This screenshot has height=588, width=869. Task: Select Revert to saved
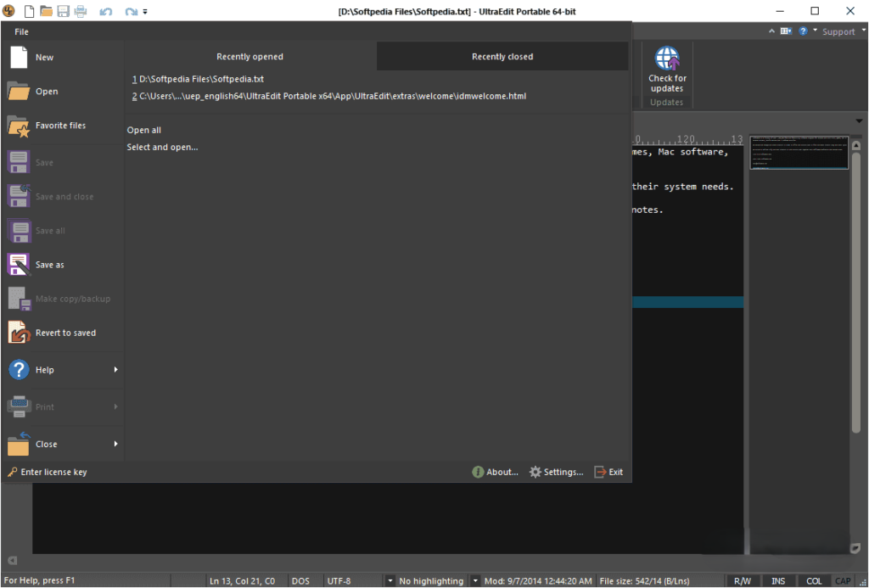point(62,333)
